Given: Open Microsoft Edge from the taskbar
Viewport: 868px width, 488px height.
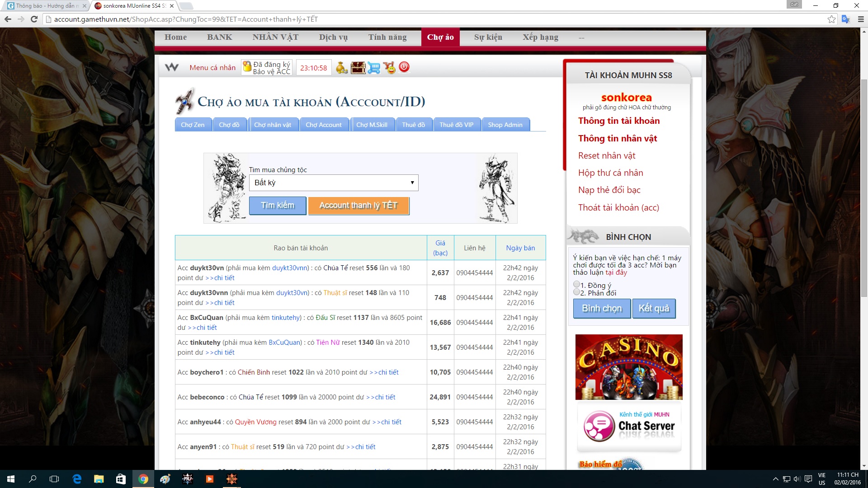Looking at the screenshot, I should (x=77, y=479).
